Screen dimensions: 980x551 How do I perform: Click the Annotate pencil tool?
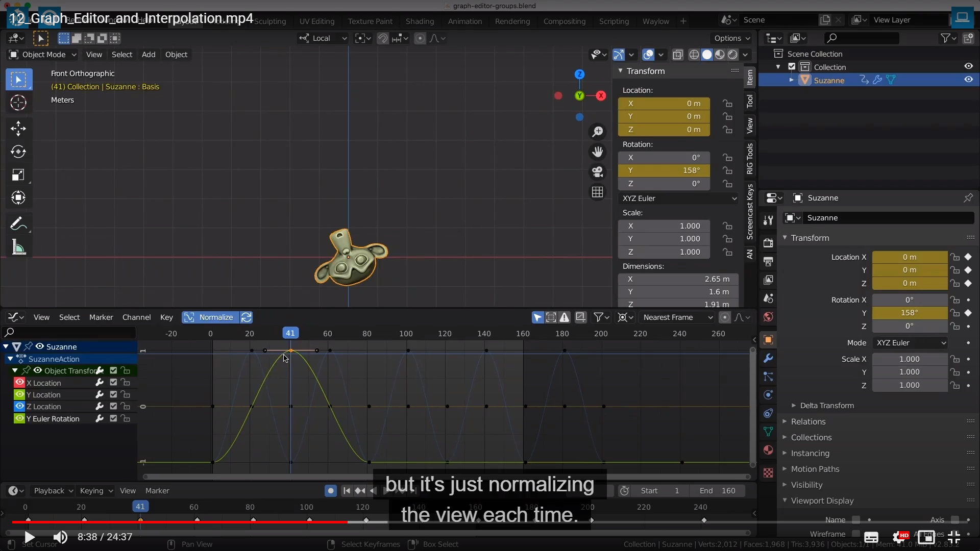[18, 223]
